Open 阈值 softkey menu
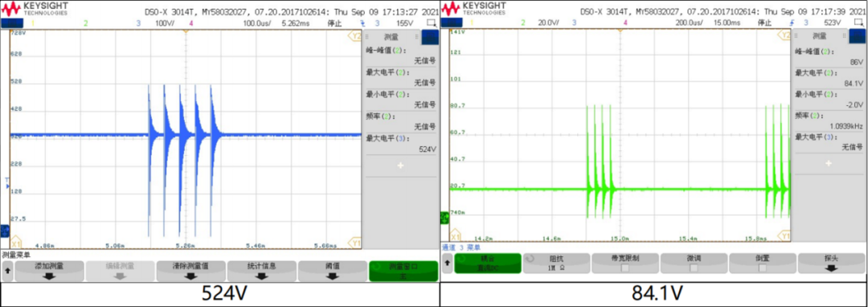 333,271
